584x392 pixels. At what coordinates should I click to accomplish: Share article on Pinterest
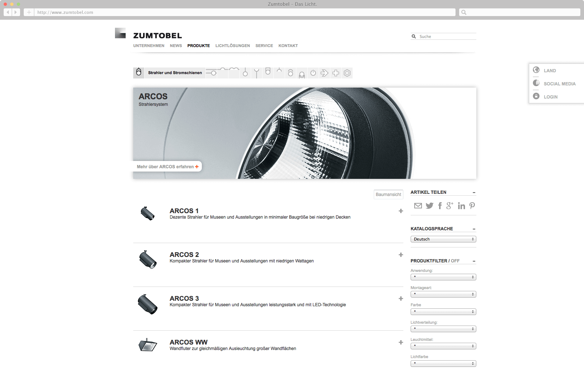472,206
